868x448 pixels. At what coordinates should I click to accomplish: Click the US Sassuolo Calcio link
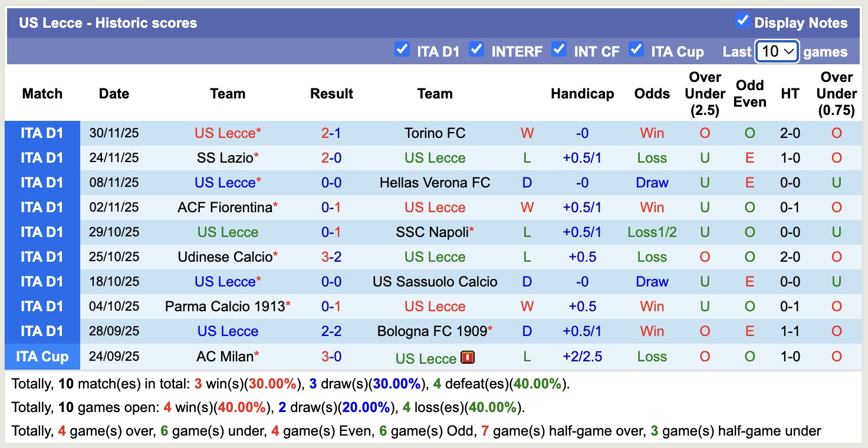click(x=435, y=281)
